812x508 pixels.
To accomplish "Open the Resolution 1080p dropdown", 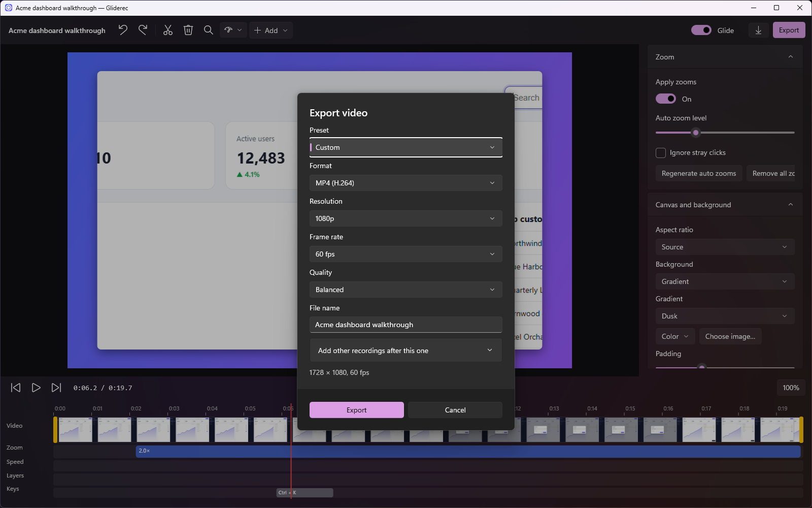I will [405, 218].
